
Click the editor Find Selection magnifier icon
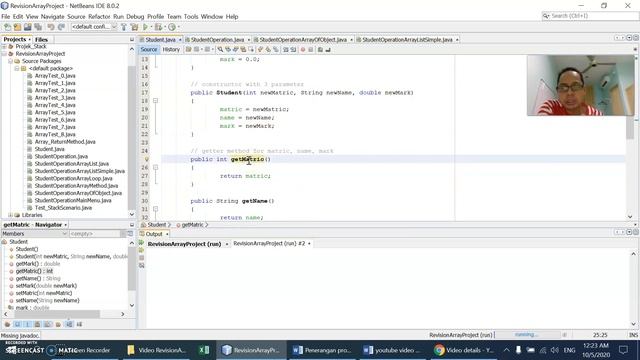pos(220,49)
